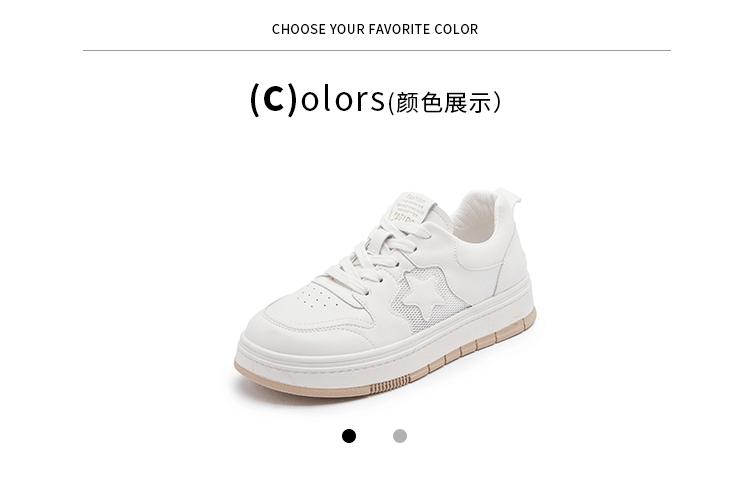The width and height of the screenshot is (750, 502).
Task: Click the tongue label tag on sneaker
Action: click(x=408, y=208)
